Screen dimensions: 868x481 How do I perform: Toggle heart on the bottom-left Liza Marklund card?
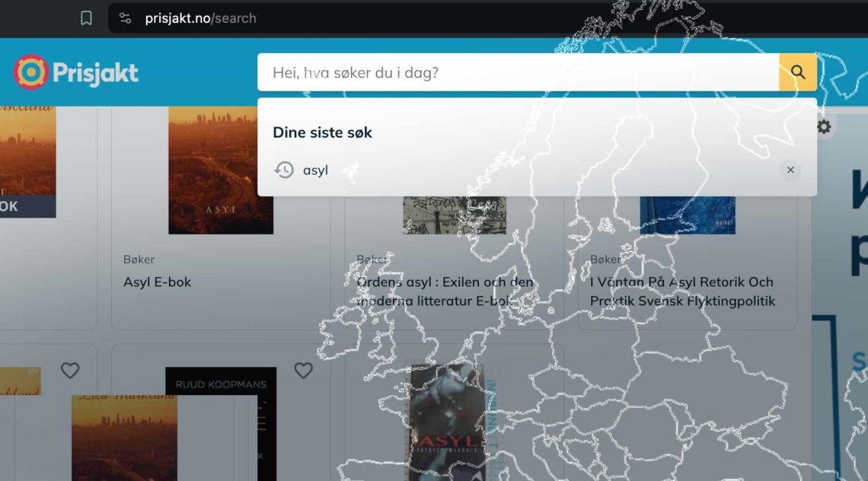coord(70,371)
